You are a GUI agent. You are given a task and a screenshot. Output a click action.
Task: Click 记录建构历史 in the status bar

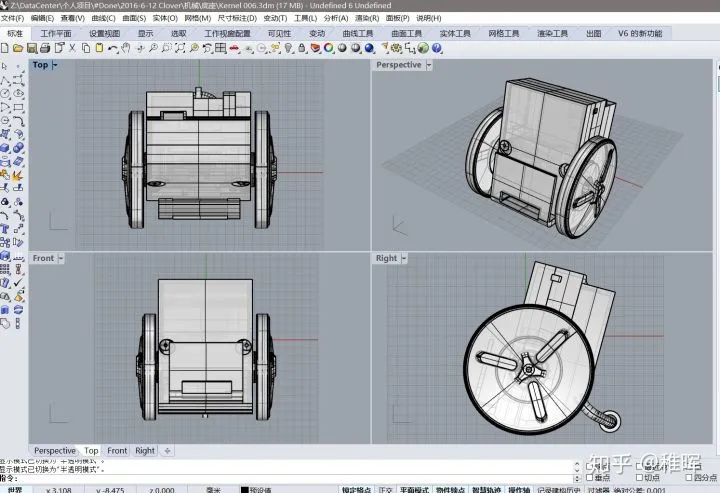559,489
